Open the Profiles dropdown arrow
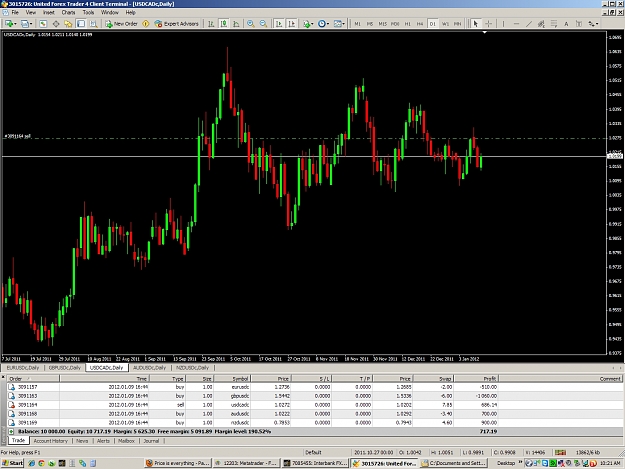 point(31,24)
